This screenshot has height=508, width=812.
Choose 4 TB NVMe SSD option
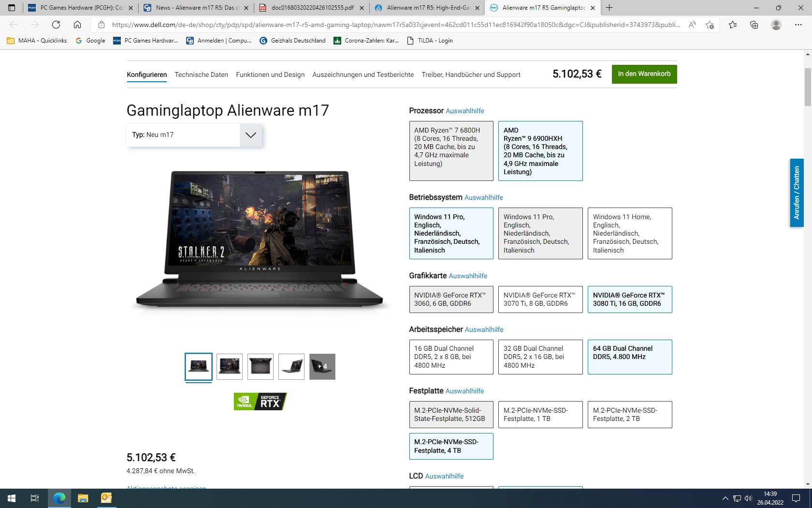(451, 446)
